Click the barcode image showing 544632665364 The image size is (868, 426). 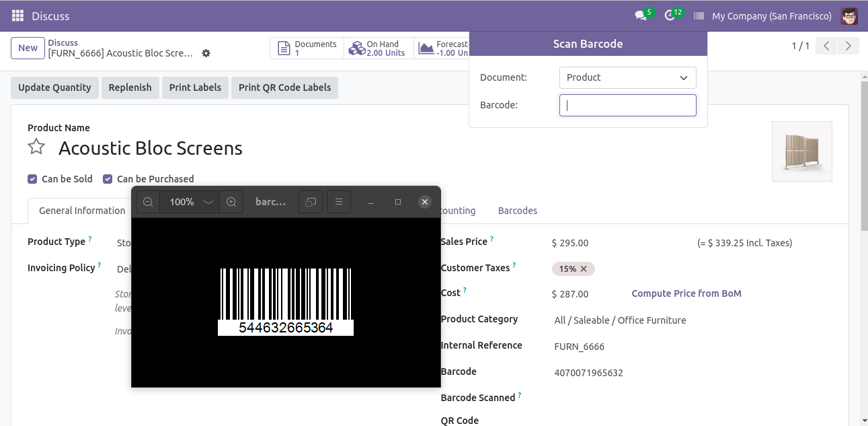pyautogui.click(x=286, y=301)
